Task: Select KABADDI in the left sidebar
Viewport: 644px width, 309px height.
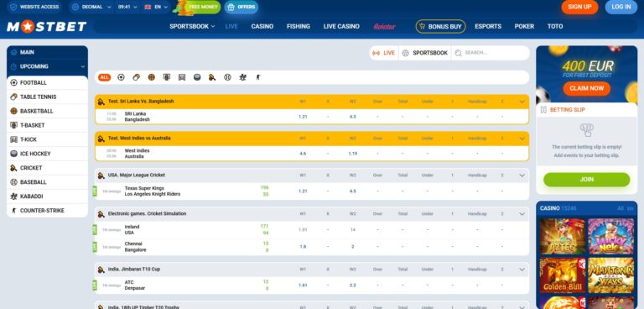Action: 47,196
